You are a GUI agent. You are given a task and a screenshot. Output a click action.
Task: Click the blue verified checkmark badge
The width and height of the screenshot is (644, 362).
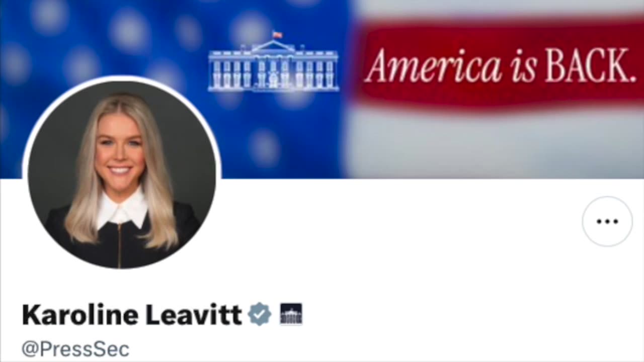click(x=260, y=315)
